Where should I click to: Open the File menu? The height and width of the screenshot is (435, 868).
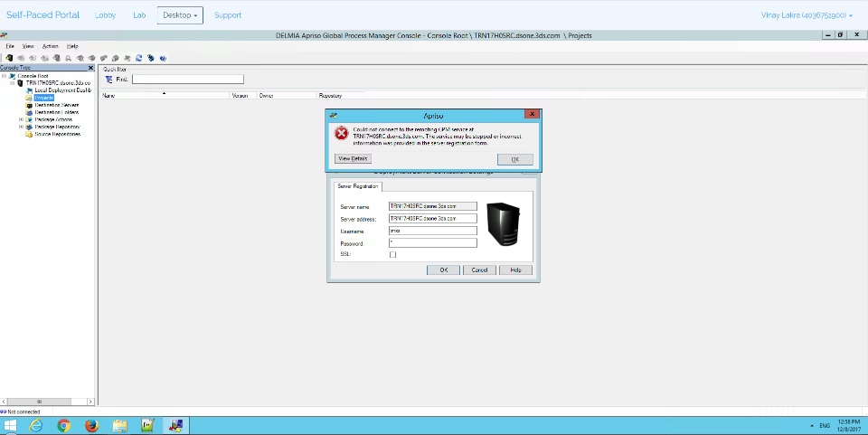10,46
